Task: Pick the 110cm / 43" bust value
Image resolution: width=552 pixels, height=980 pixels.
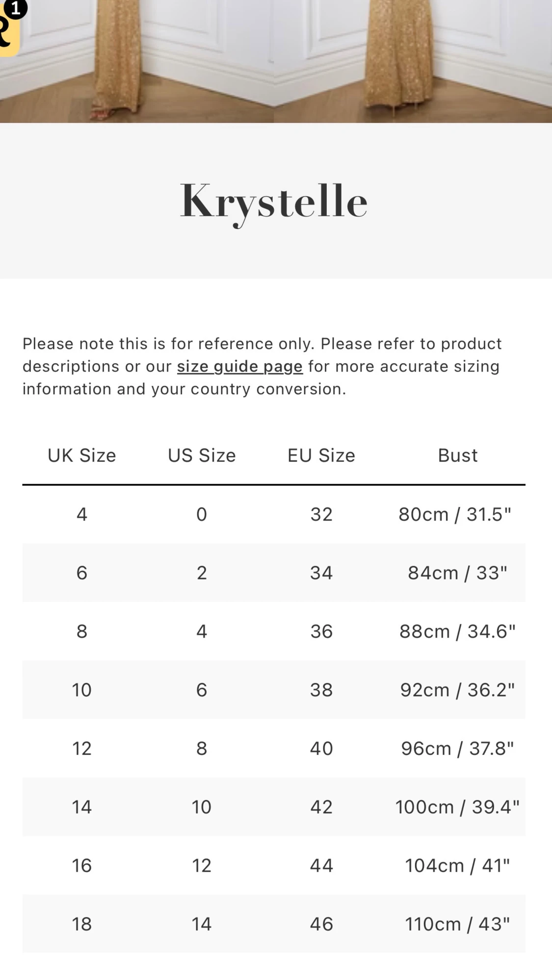Action: click(457, 924)
